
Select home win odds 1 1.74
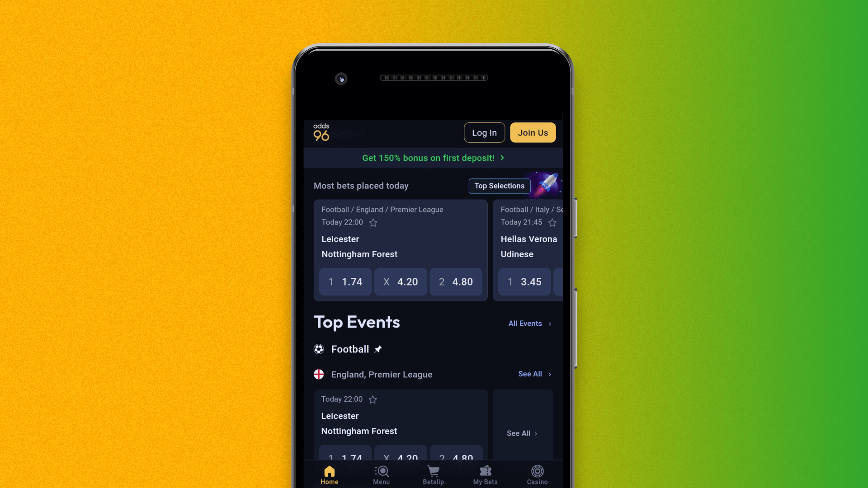click(x=345, y=281)
